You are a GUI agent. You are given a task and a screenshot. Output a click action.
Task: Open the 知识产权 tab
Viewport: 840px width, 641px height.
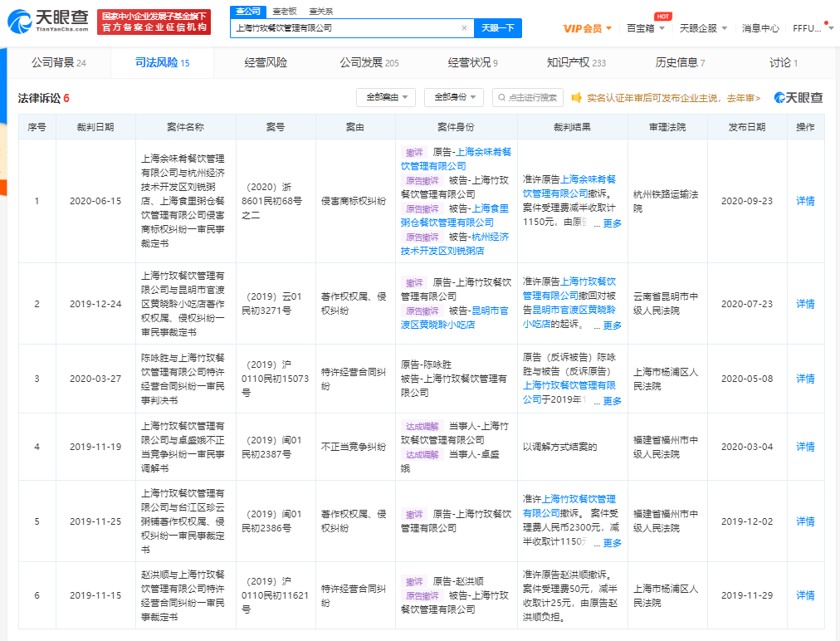tap(576, 63)
